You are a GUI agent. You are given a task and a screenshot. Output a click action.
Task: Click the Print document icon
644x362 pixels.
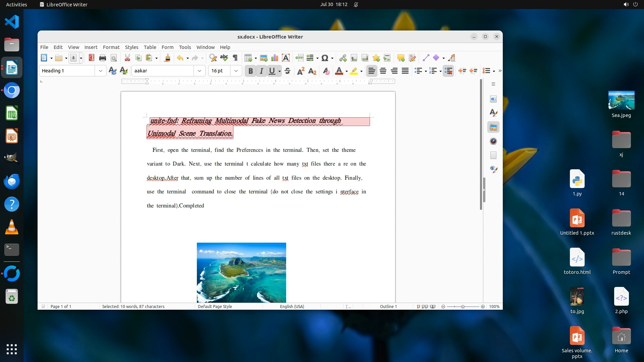click(x=103, y=58)
